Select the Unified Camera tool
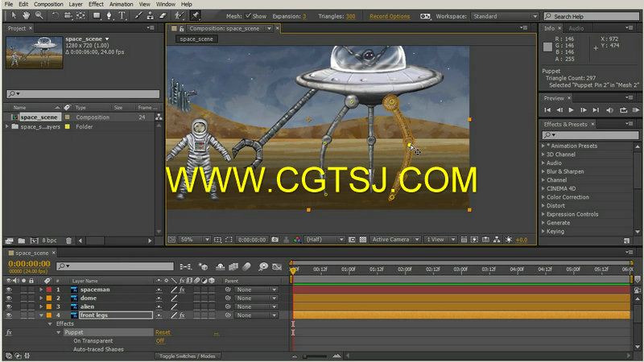Viewport: 644px width, 362px height. click(68, 15)
